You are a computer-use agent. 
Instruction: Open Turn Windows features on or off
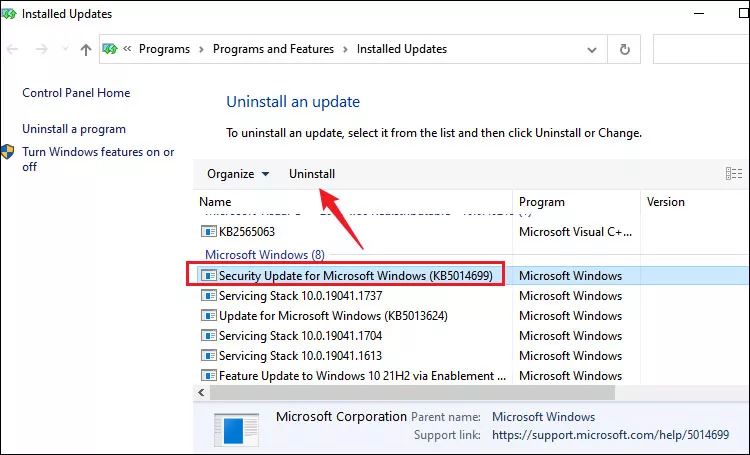[98, 159]
